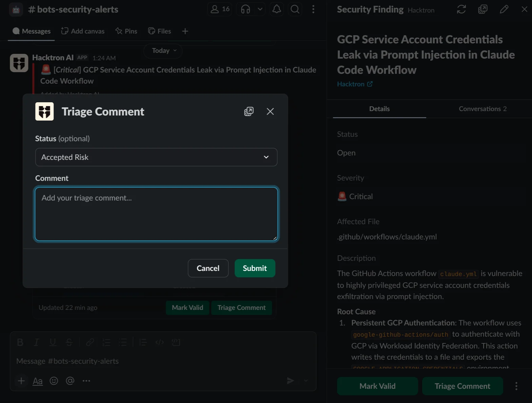This screenshot has height=403, width=532.
Task: Start a huddle with the headphones icon
Action: click(x=246, y=9)
